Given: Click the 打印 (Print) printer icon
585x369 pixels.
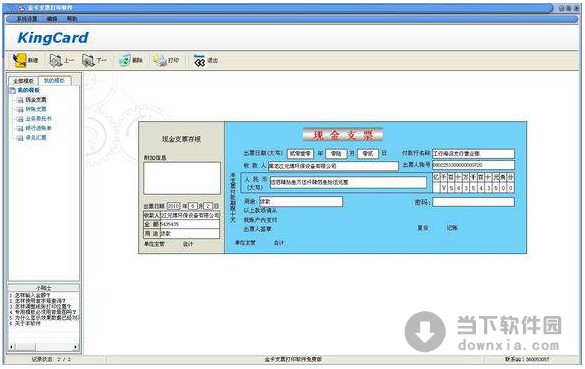Looking at the screenshot, I should pos(160,60).
